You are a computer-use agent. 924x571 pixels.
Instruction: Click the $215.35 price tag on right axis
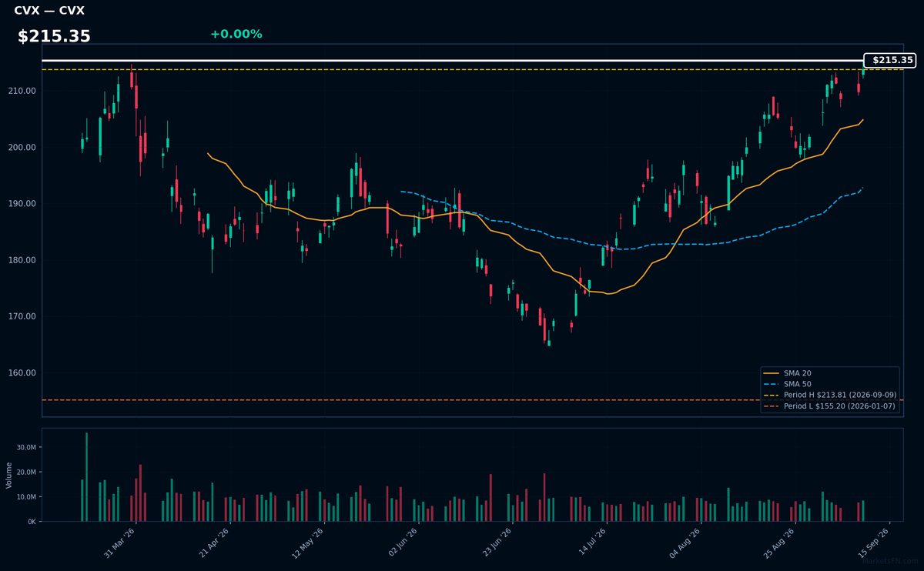889,60
